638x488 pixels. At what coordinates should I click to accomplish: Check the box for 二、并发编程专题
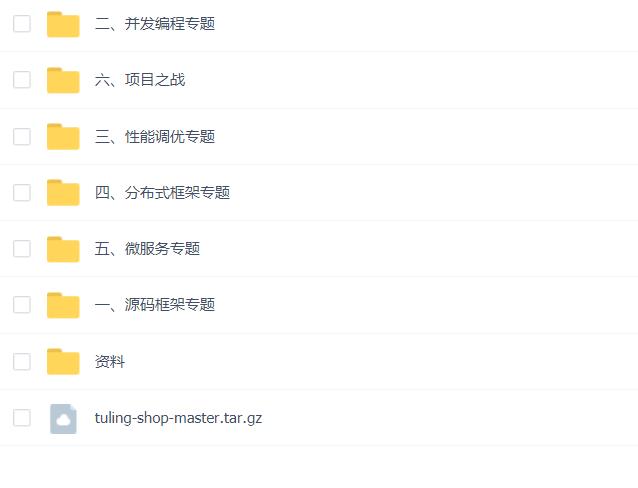tap(22, 24)
